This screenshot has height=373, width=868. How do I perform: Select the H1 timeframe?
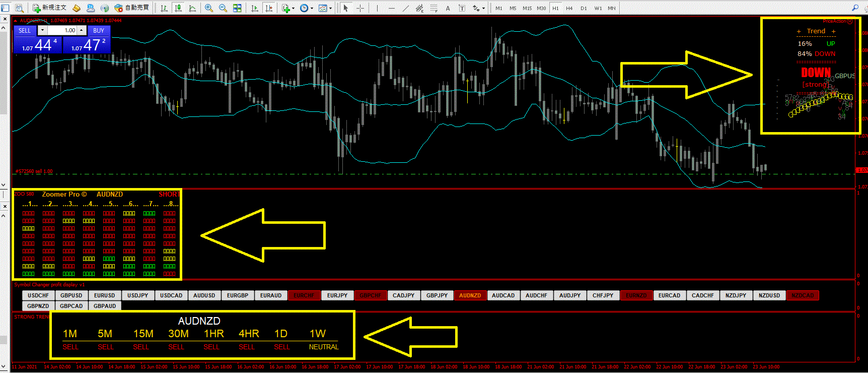pyautogui.click(x=555, y=8)
